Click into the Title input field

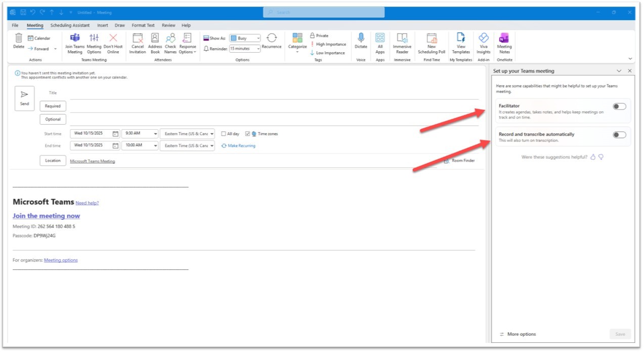273,93
